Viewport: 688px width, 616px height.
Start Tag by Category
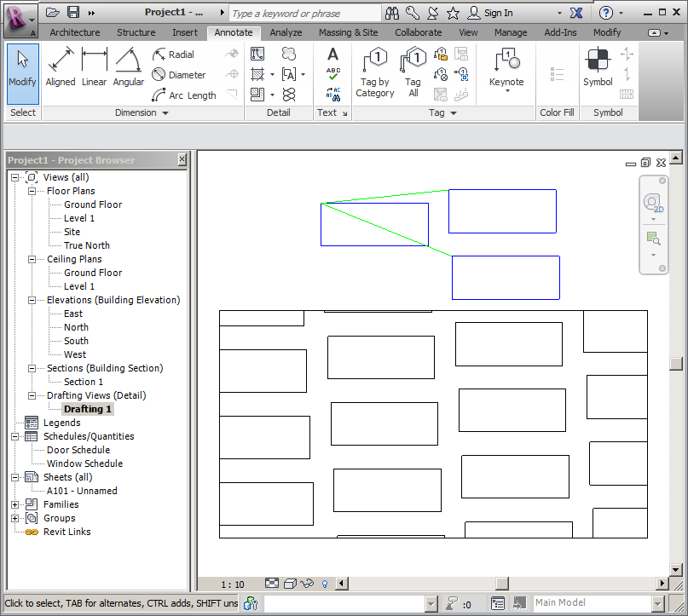(375, 72)
